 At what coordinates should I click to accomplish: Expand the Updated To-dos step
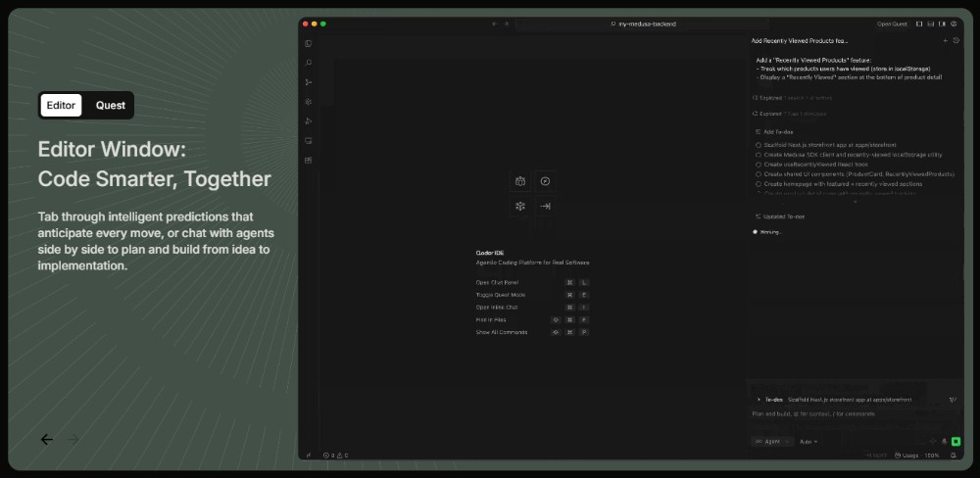tap(780, 216)
